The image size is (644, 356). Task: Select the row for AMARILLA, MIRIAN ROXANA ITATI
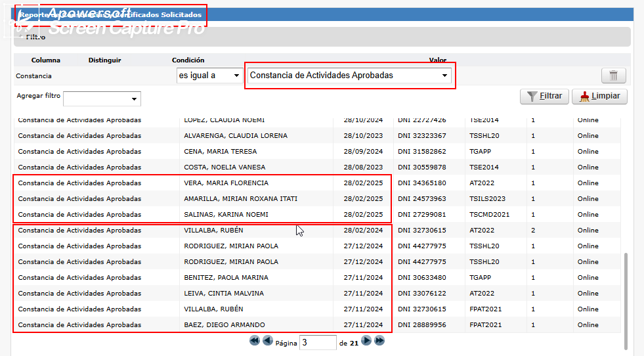click(240, 199)
